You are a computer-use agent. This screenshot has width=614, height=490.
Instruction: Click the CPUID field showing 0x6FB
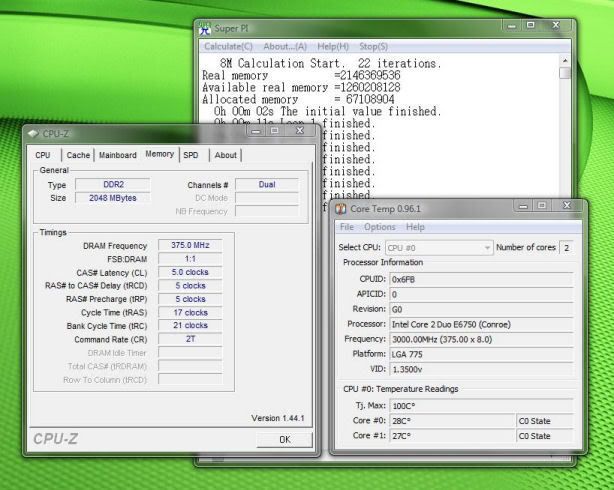(481, 280)
